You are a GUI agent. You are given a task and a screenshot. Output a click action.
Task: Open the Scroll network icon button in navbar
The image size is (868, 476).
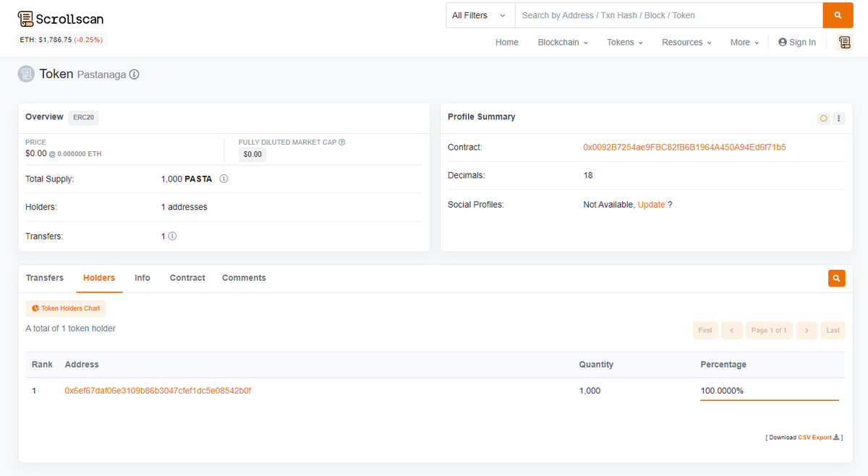[x=844, y=43]
